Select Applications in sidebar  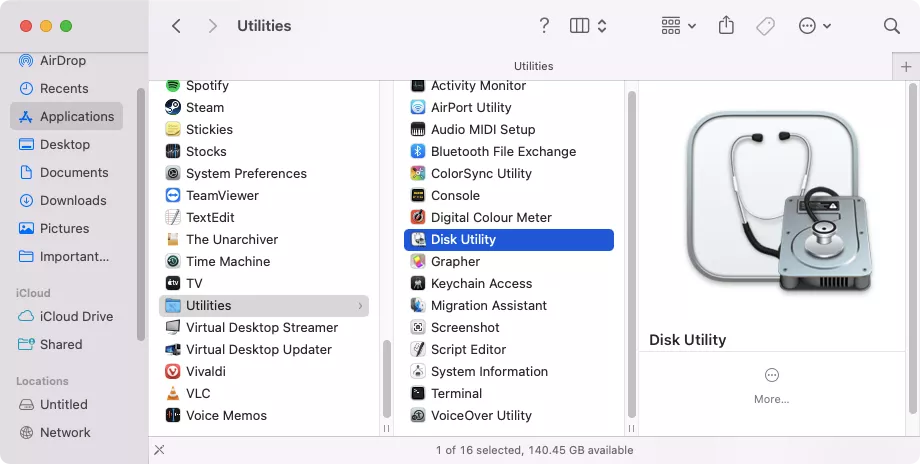point(66,116)
